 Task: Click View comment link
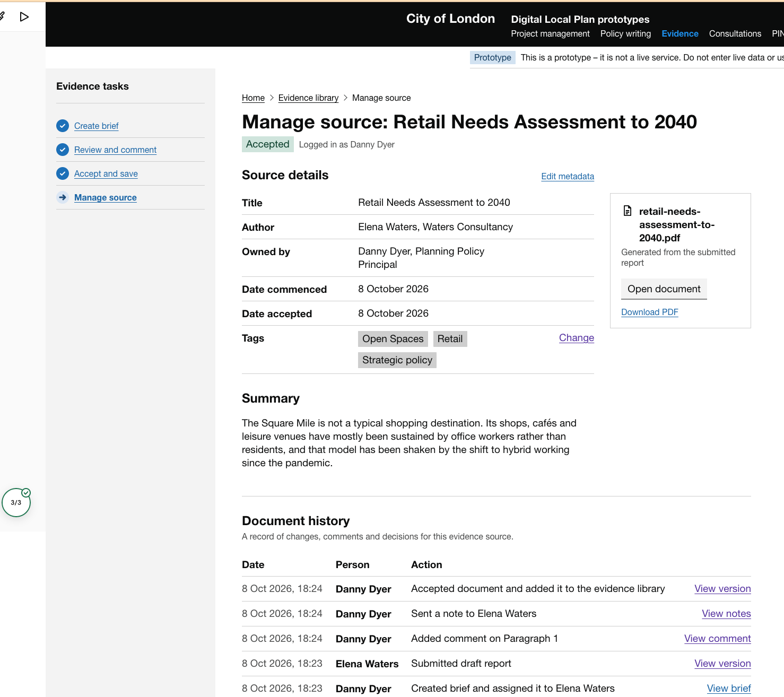pos(717,639)
